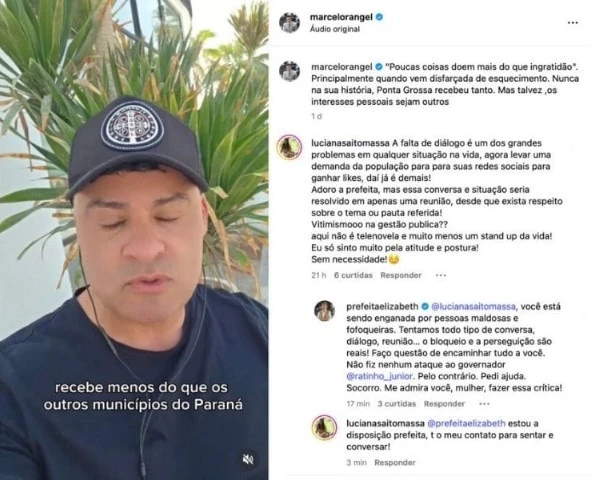The image size is (611, 480).
Task: View the 6 curtidas on the comment
Action: [x=353, y=275]
